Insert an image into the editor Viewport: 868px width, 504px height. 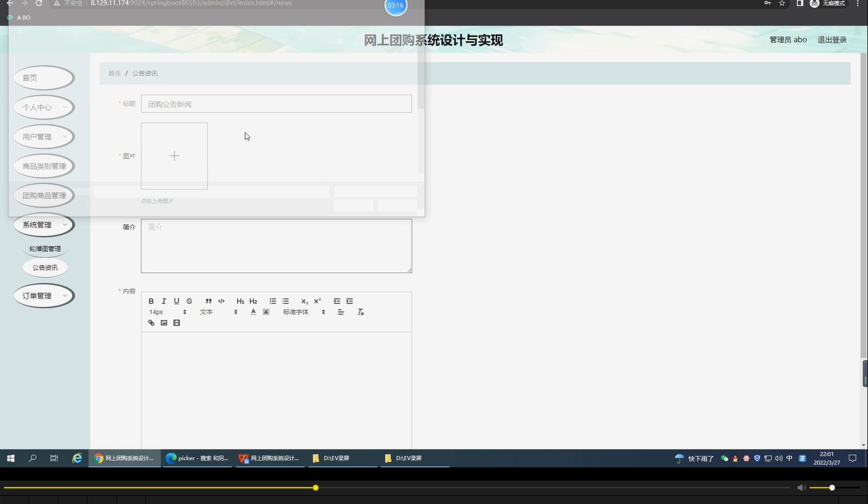click(164, 323)
